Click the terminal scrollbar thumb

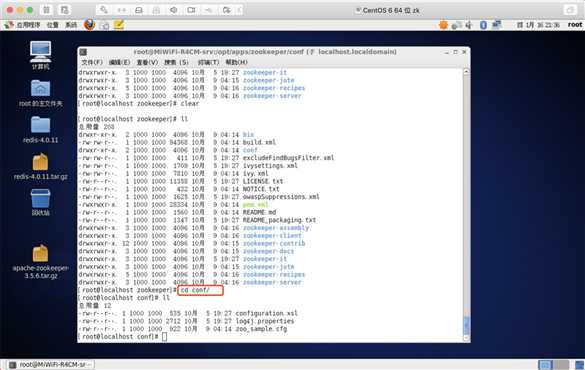(x=466, y=326)
